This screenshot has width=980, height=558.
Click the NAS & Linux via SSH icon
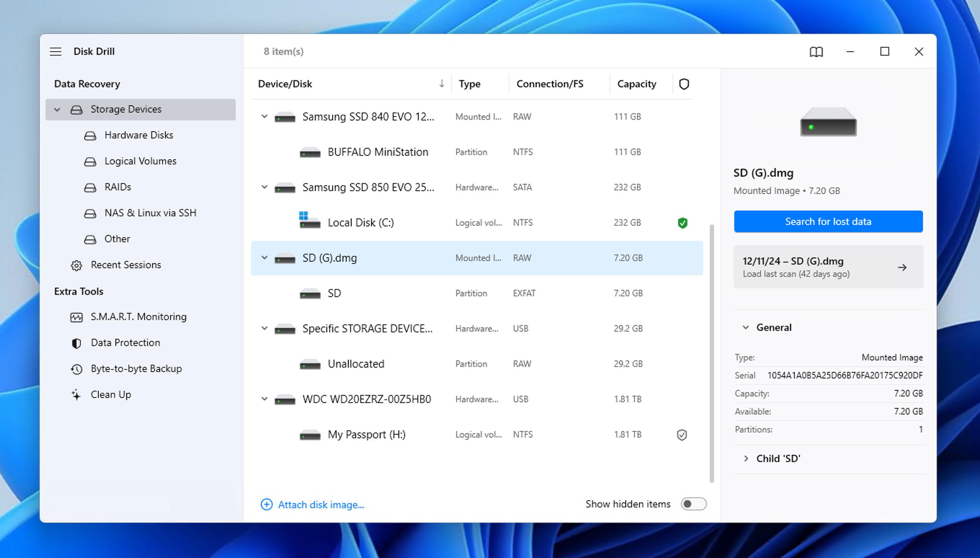(90, 213)
